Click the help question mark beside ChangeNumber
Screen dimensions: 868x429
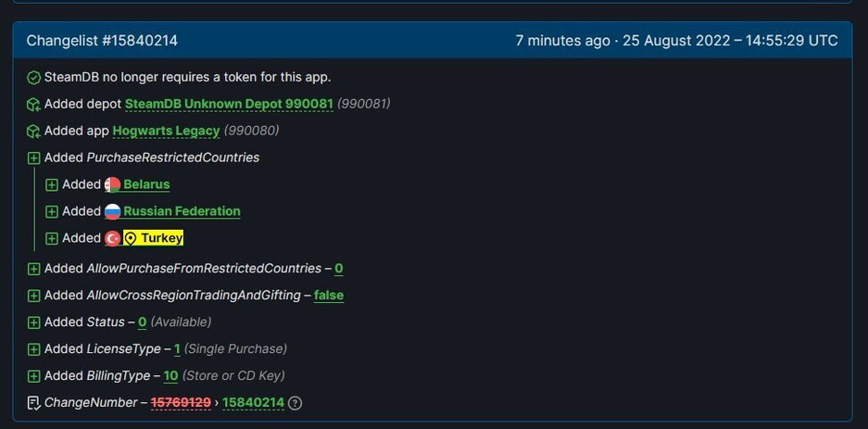(x=296, y=403)
